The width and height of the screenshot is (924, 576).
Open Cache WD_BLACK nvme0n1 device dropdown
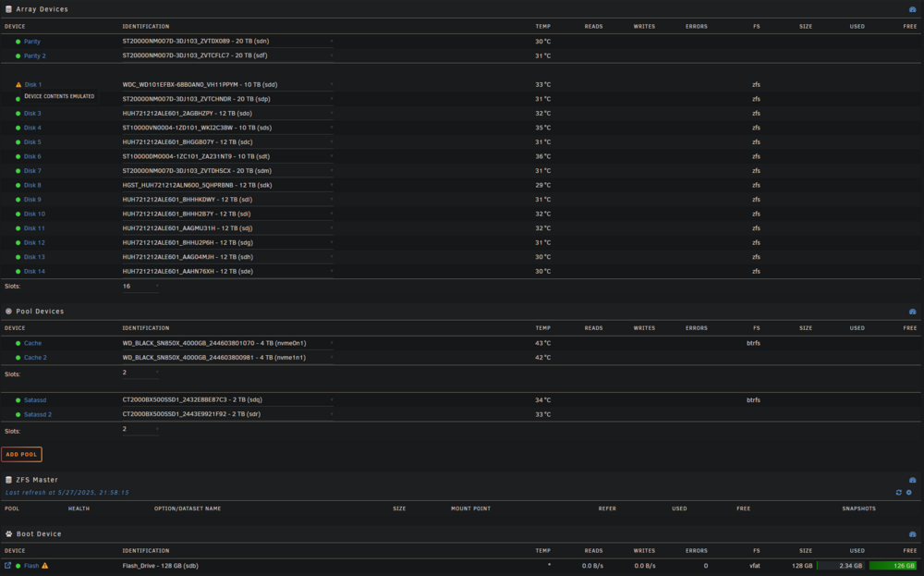click(x=227, y=343)
